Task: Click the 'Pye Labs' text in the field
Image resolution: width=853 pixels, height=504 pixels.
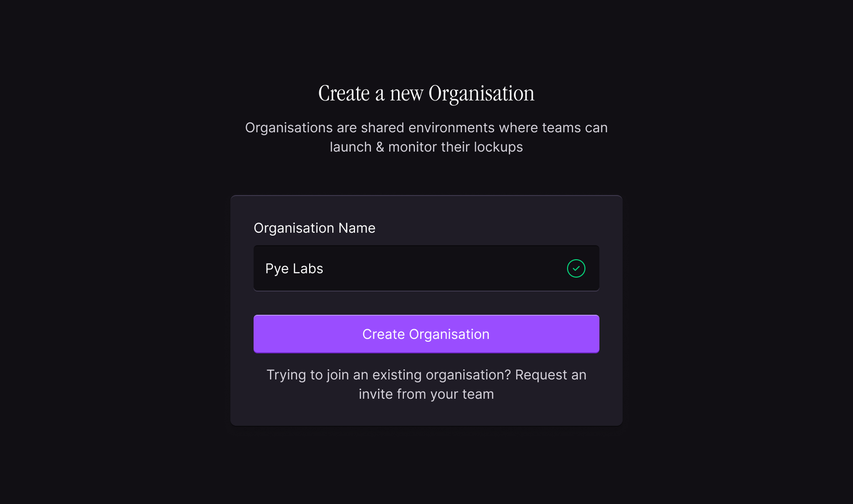Action: tap(294, 269)
